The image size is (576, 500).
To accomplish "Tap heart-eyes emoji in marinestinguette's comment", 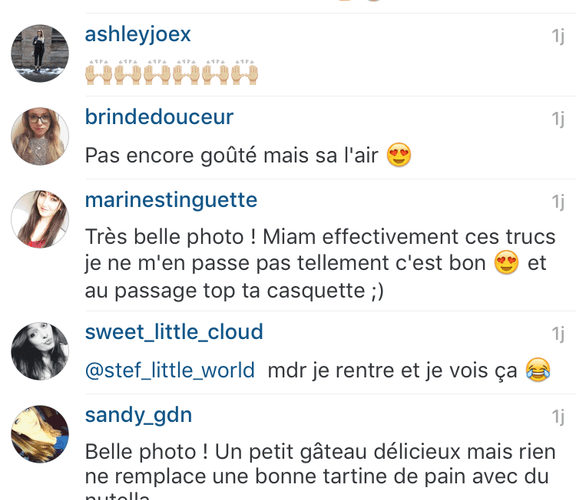I will 507,262.
